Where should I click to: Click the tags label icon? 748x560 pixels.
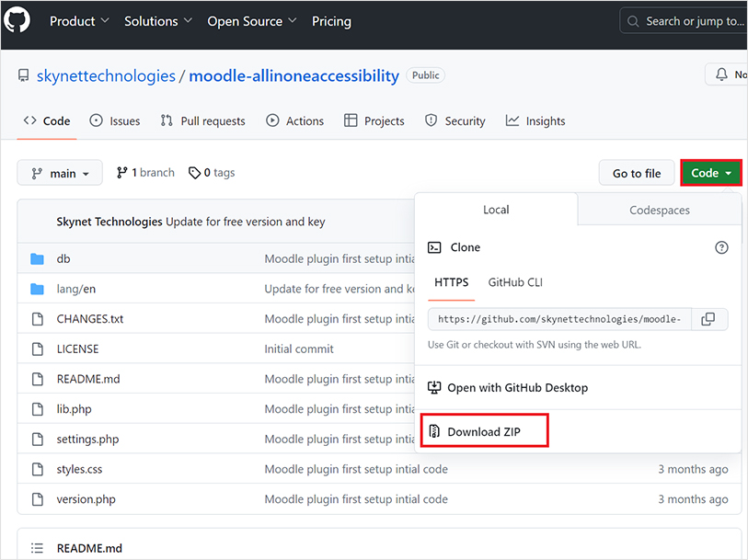[x=194, y=173]
